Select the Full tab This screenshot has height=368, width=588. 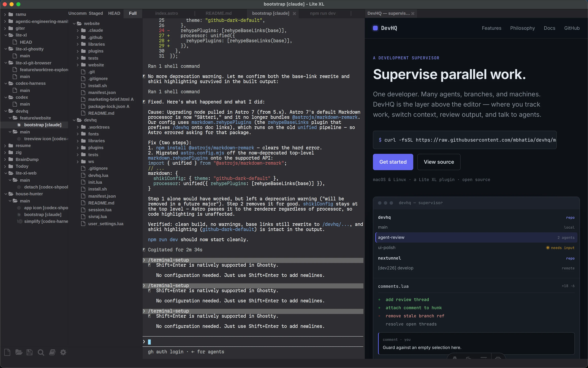pos(133,13)
